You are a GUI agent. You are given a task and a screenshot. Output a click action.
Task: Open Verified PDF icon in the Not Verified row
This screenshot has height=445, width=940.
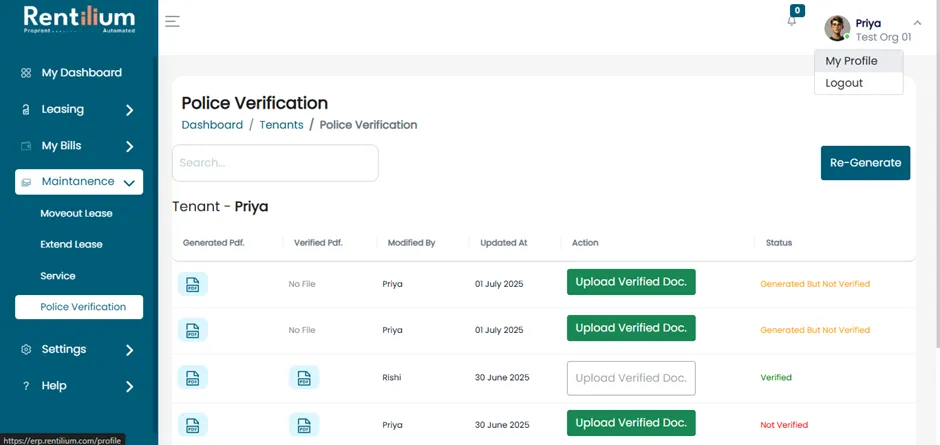tap(304, 425)
